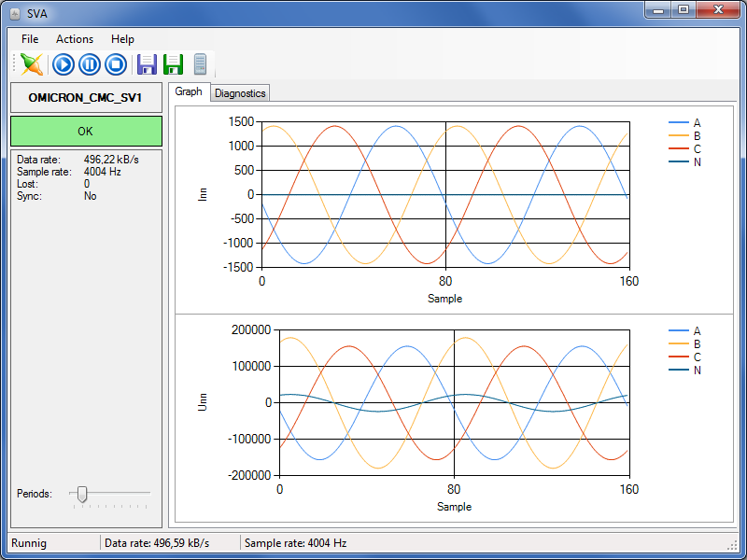Click the gray device icon in toolbar
Viewport: 747px width, 560px height.
(200, 64)
